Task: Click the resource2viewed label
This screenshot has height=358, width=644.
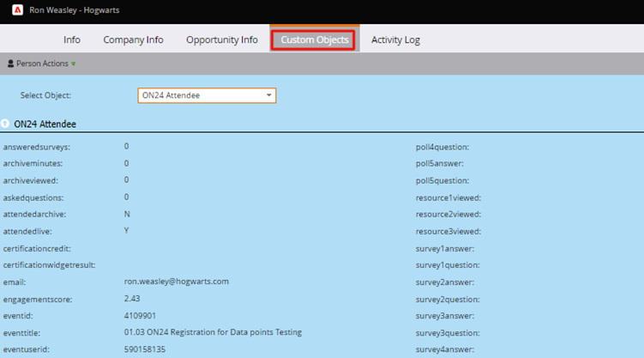Action: coord(448,214)
